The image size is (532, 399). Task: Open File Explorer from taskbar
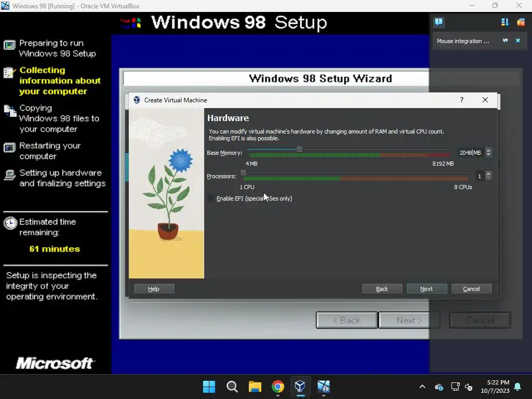click(x=255, y=387)
